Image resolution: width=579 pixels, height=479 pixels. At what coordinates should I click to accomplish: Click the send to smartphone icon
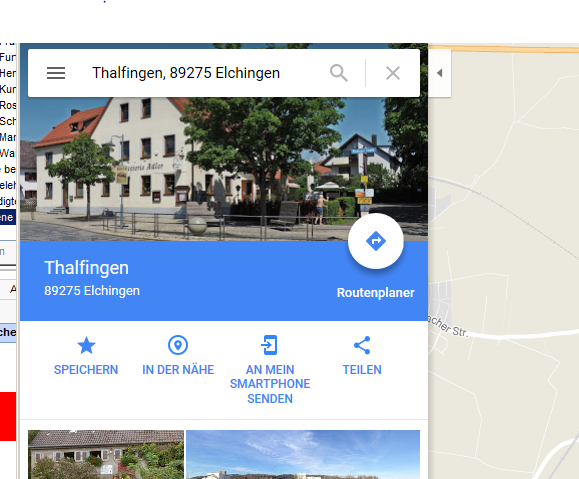point(269,345)
